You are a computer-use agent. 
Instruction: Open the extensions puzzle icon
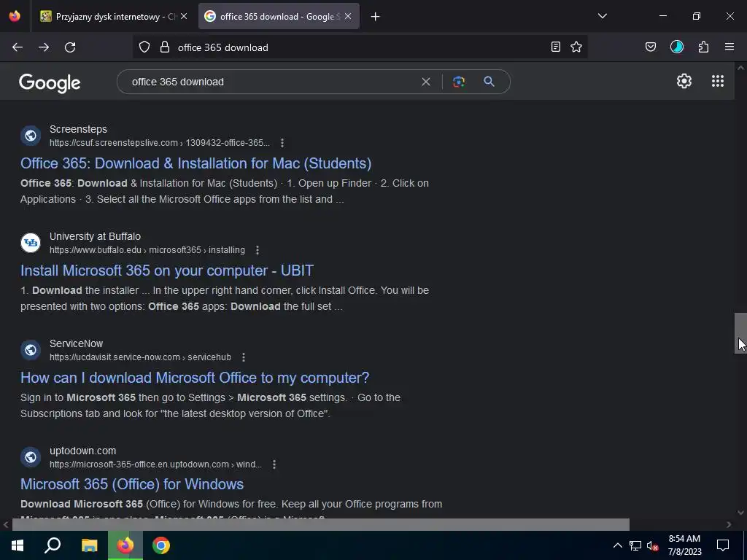pyautogui.click(x=704, y=47)
